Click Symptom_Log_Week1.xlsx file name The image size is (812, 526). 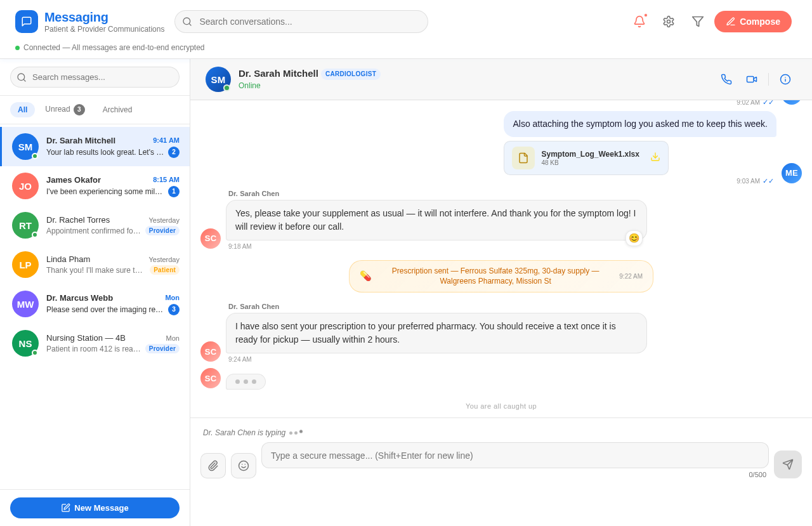[590, 154]
